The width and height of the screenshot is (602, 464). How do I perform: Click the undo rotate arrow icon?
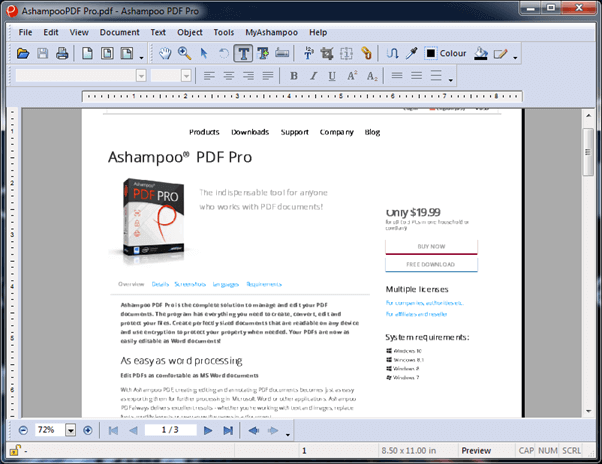(x=223, y=53)
